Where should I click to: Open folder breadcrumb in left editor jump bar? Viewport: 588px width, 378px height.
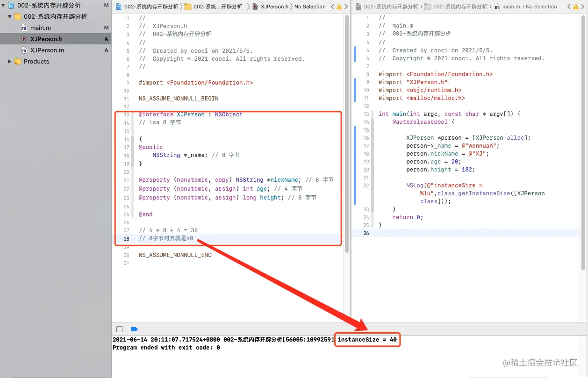point(214,7)
